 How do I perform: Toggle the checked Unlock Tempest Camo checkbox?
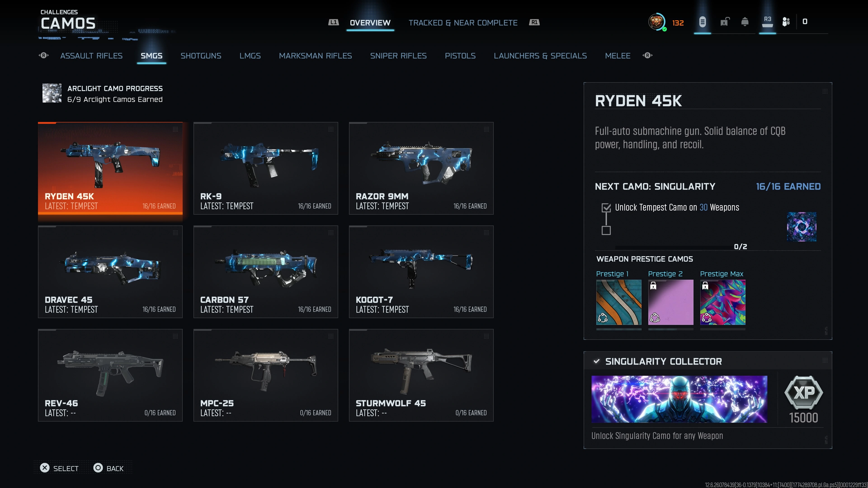tap(606, 208)
